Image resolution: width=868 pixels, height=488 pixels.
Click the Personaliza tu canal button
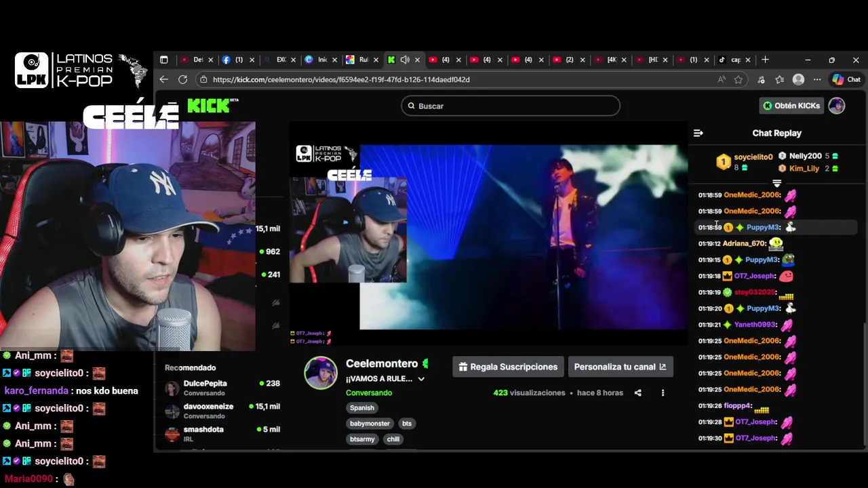click(x=620, y=367)
